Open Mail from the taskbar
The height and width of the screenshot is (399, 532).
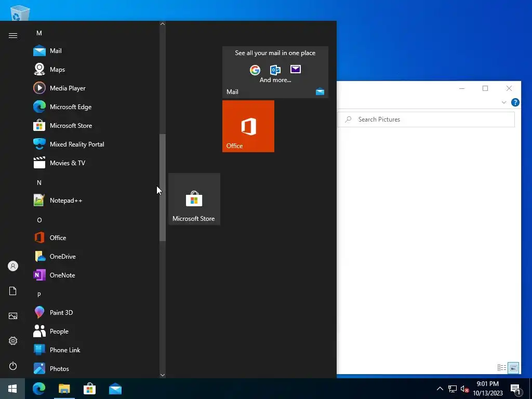115,389
